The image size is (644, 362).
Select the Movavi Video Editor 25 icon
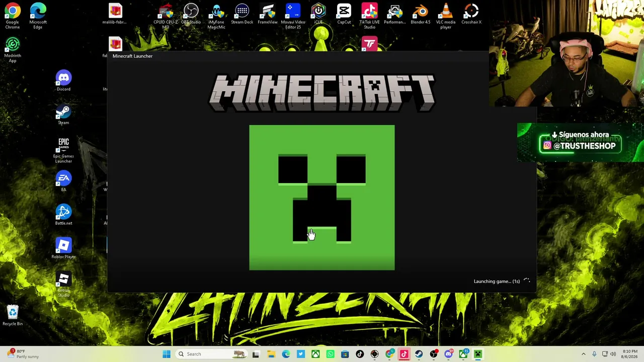pos(293,16)
